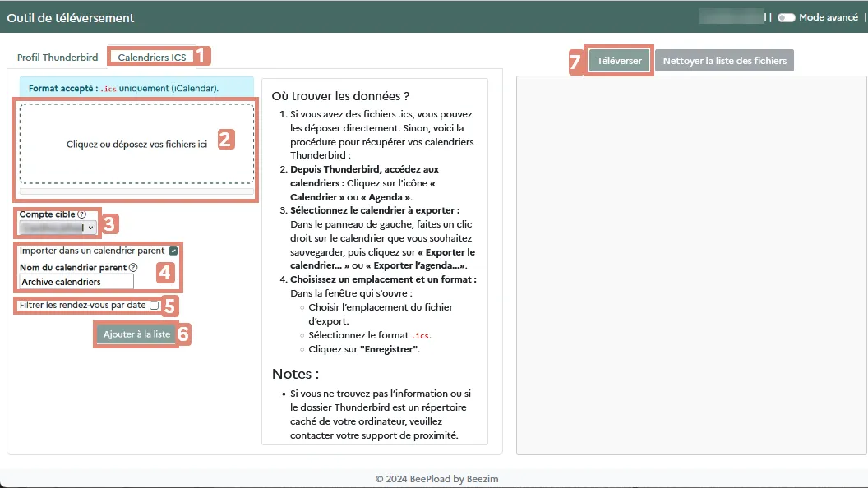Click the file drop zone area
The width and height of the screenshot is (868, 488).
(136, 144)
